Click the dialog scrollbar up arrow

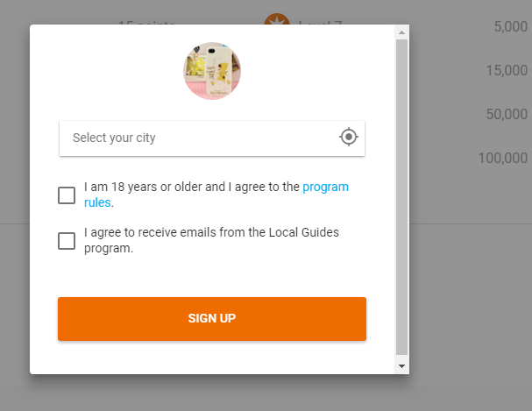[x=401, y=32]
